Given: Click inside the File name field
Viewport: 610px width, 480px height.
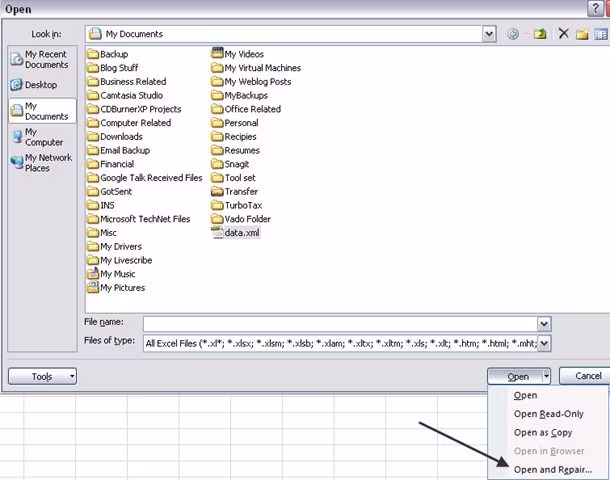Looking at the screenshot, I should click(x=340, y=324).
